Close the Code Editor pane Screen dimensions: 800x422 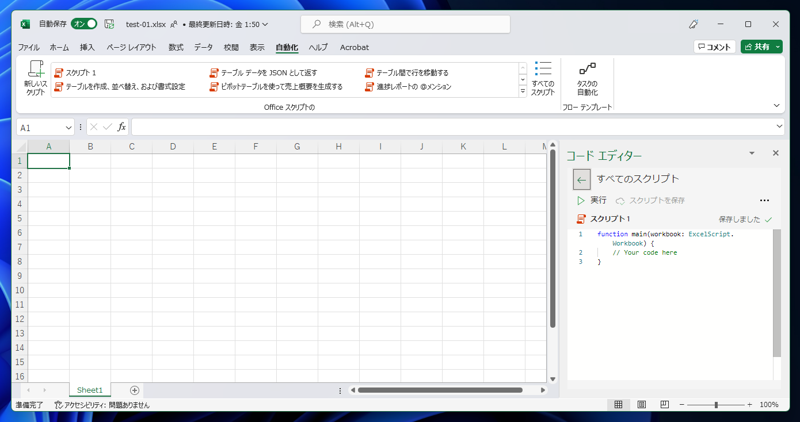776,153
